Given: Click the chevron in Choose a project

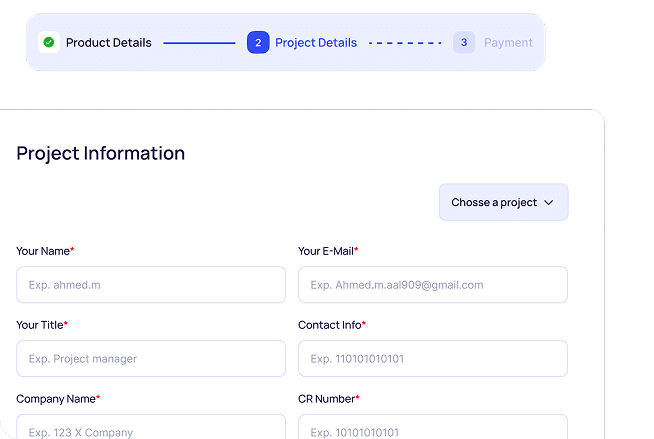Looking at the screenshot, I should (548, 203).
